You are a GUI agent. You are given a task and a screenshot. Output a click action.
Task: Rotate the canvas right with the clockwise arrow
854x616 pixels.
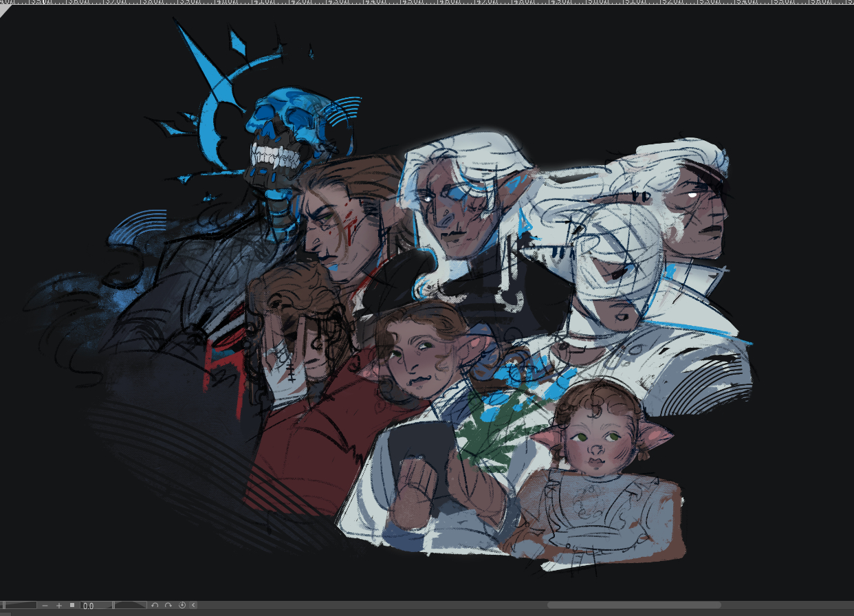coord(168,606)
